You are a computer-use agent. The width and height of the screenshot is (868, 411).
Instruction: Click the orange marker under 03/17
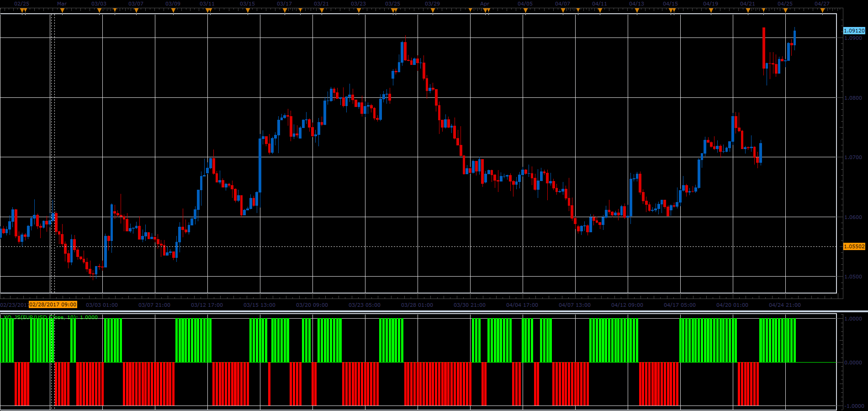point(285,10)
